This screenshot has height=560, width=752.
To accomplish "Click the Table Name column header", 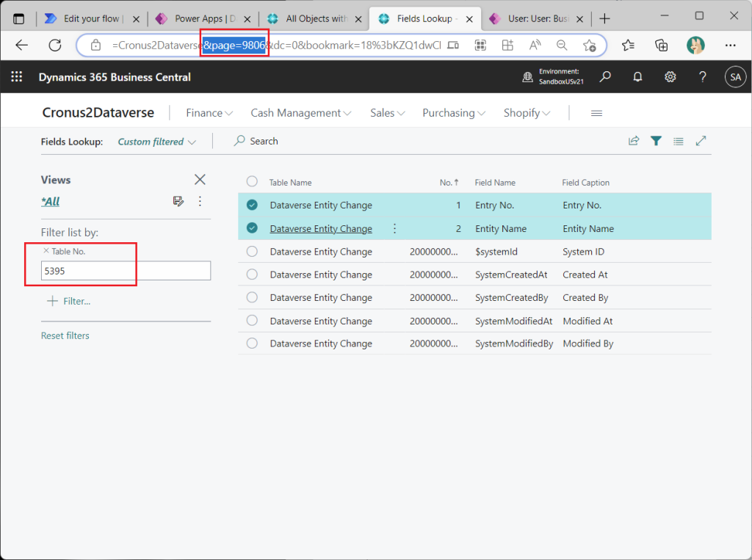I will [x=290, y=183].
